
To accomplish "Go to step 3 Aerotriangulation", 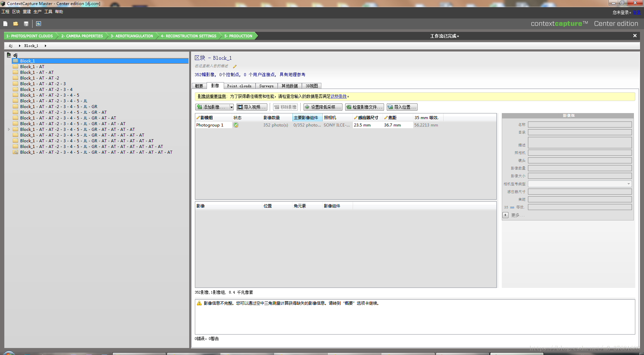I will [132, 36].
